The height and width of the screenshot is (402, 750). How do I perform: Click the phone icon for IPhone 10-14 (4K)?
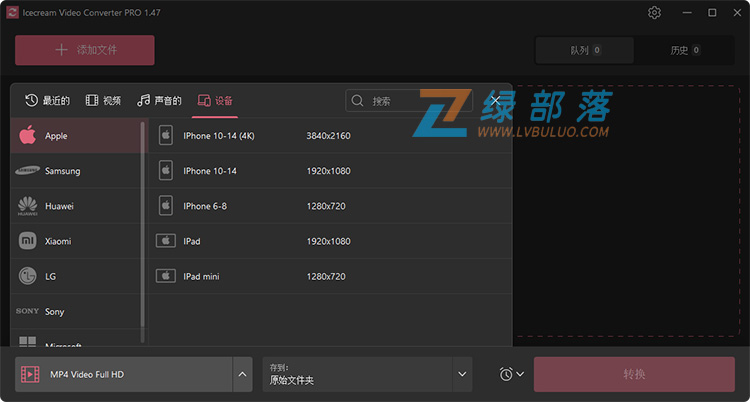[x=165, y=135]
